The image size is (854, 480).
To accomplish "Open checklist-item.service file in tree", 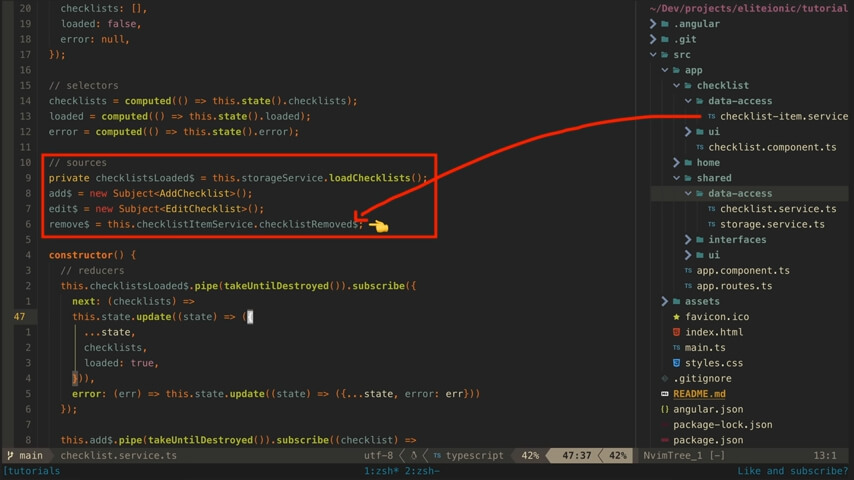I will (784, 116).
